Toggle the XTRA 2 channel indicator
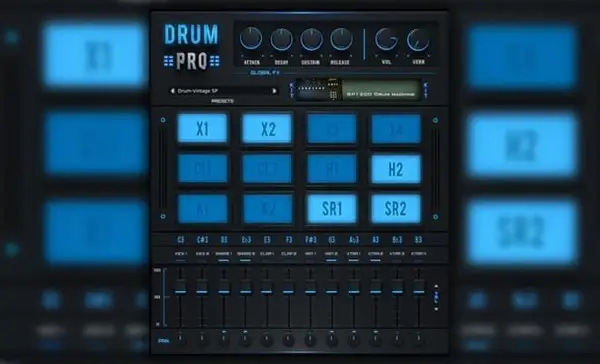This screenshot has width=600, height=364. pos(375,260)
